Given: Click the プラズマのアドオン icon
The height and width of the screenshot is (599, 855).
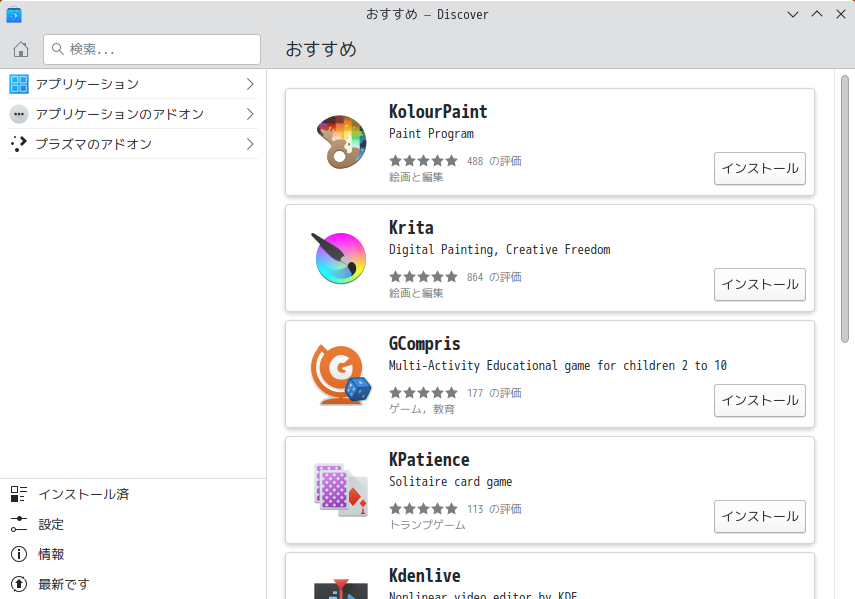Looking at the screenshot, I should (18, 145).
